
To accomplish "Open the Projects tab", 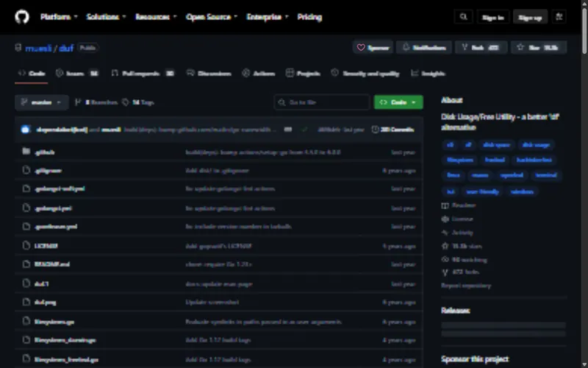I will tap(303, 73).
